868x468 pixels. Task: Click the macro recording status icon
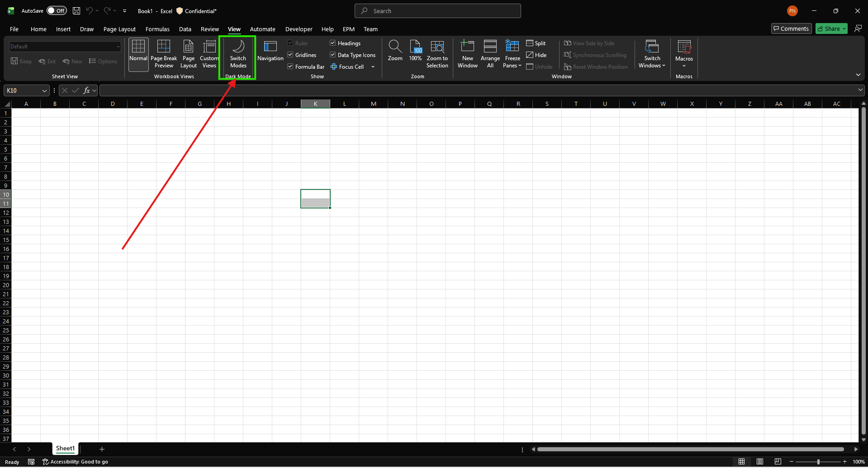coord(31,462)
